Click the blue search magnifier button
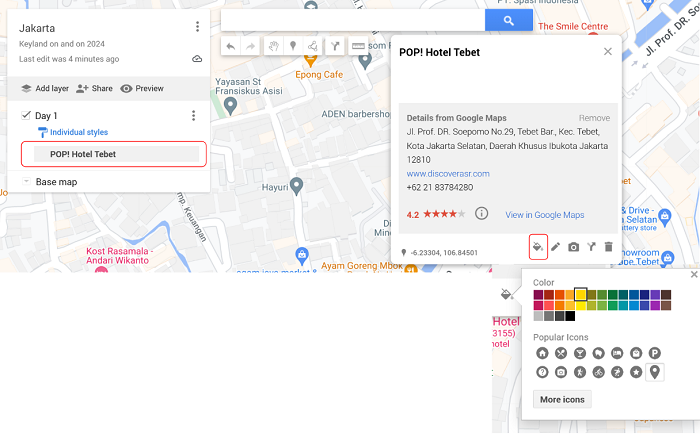Image resolution: width=700 pixels, height=437 pixels. coord(508,21)
